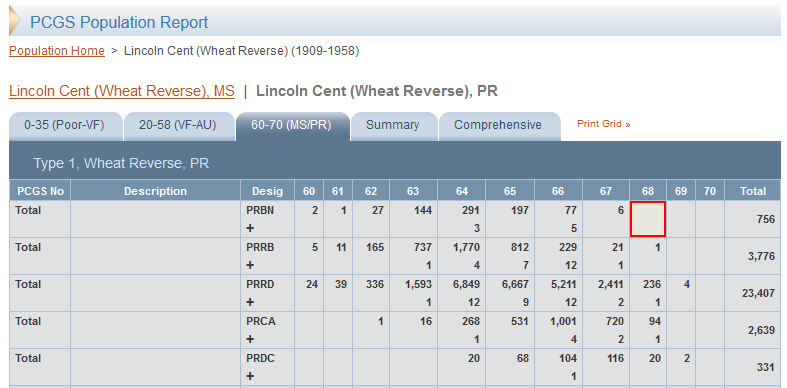
Task: Click the Total column header at the right
Action: pyautogui.click(x=753, y=191)
